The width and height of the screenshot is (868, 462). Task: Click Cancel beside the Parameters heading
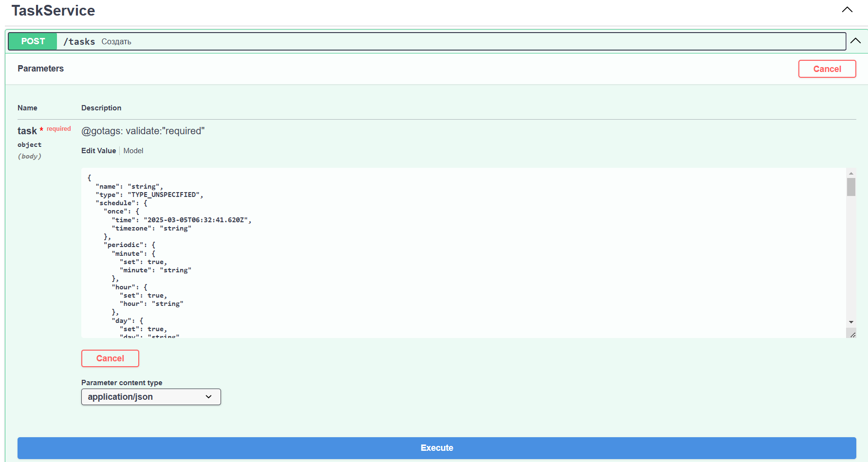point(827,69)
